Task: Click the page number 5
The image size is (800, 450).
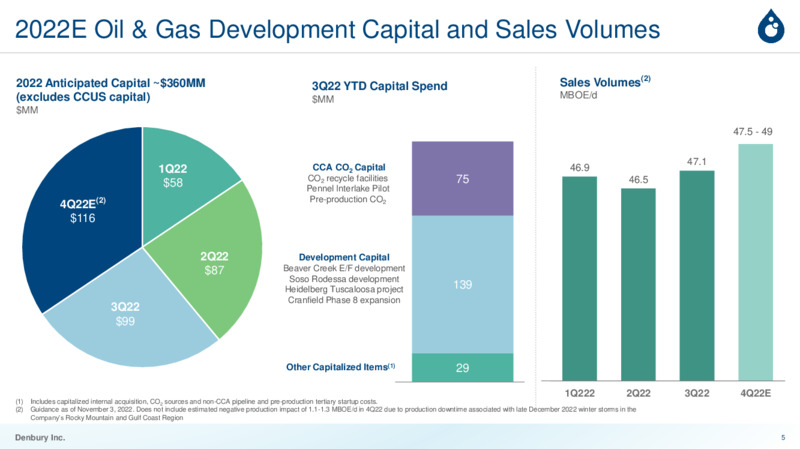Action: [783, 437]
